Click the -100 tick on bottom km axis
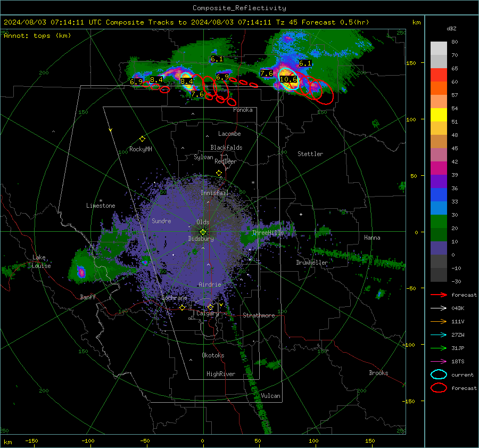 click(x=88, y=441)
